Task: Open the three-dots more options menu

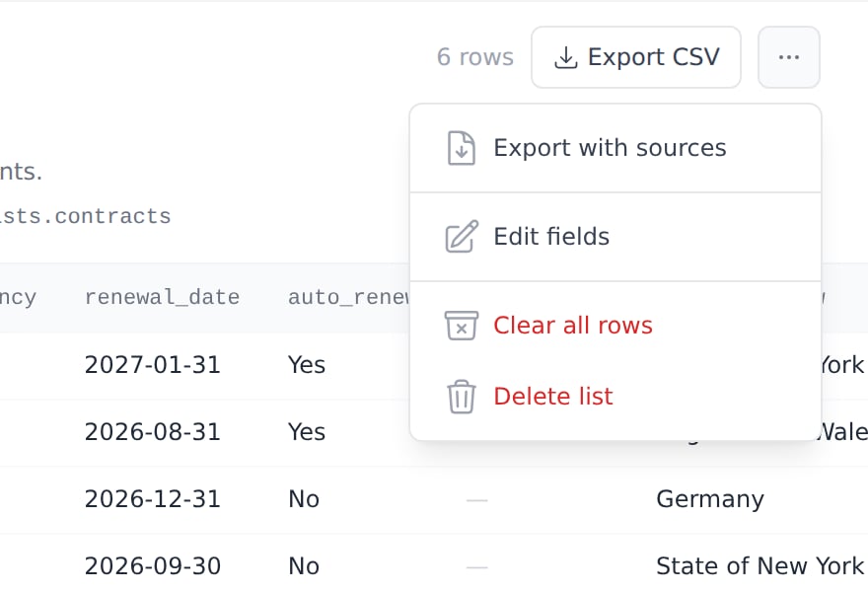Action: click(x=788, y=57)
